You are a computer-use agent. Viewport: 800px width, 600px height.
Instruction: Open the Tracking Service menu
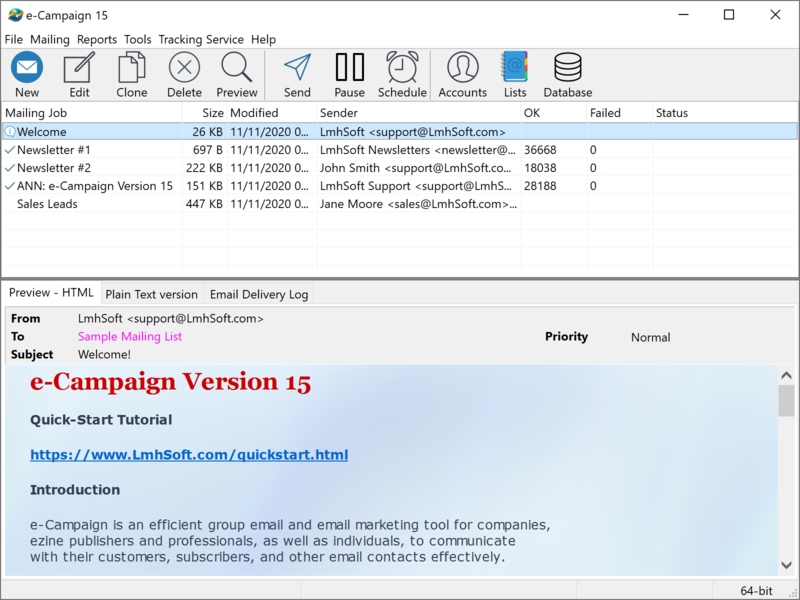(x=201, y=39)
